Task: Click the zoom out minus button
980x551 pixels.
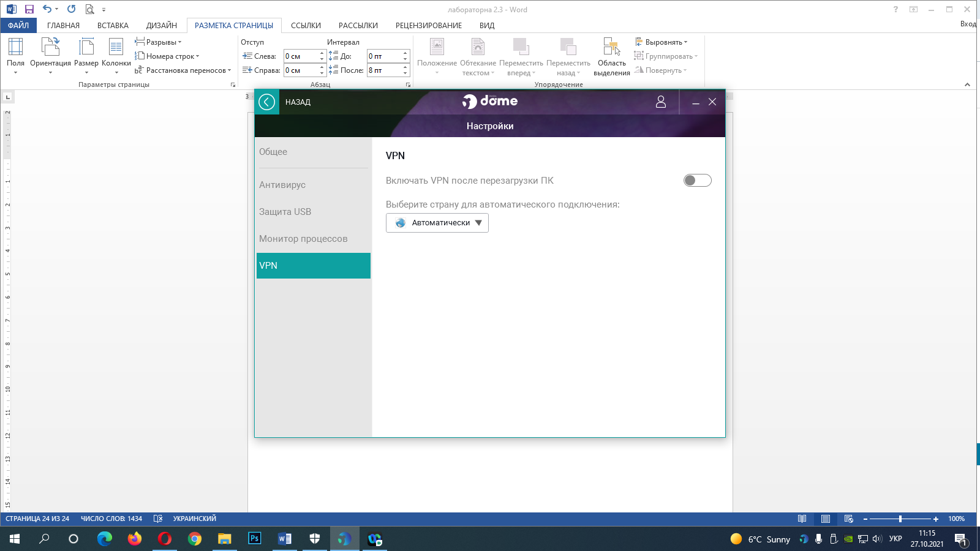Action: pos(865,519)
